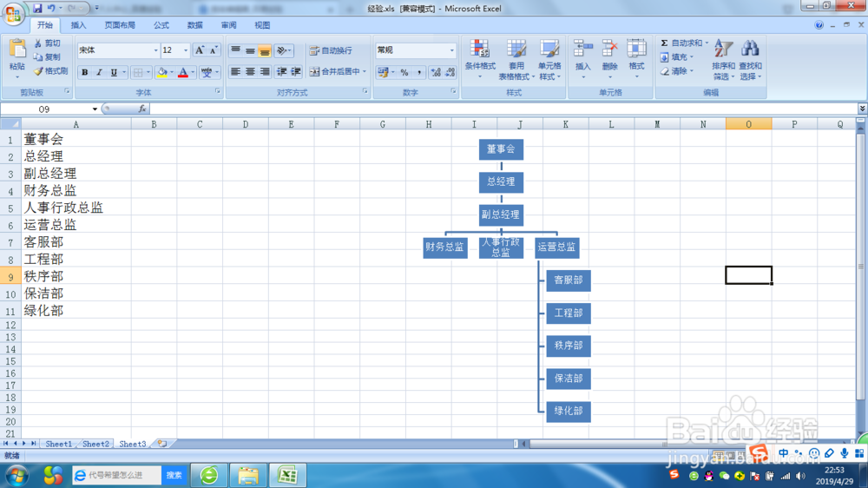The image size is (868, 488).
Task: Open 单元格样式 cell styles
Action: click(549, 59)
